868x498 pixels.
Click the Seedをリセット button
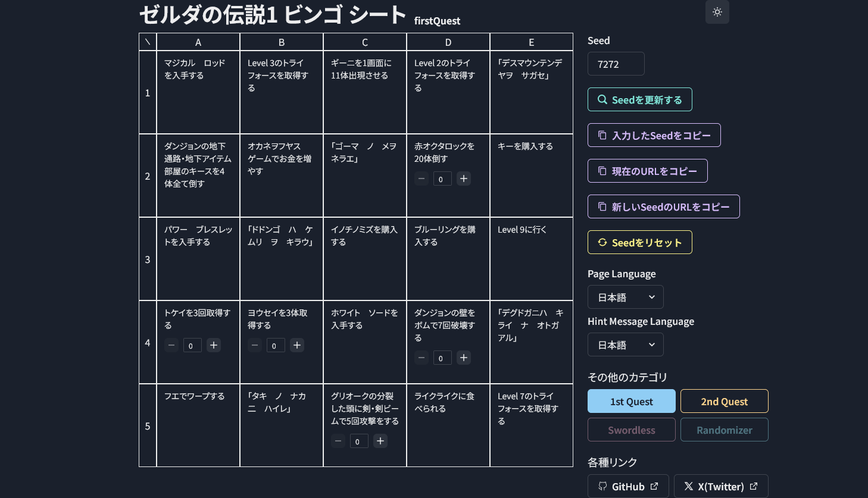click(640, 242)
